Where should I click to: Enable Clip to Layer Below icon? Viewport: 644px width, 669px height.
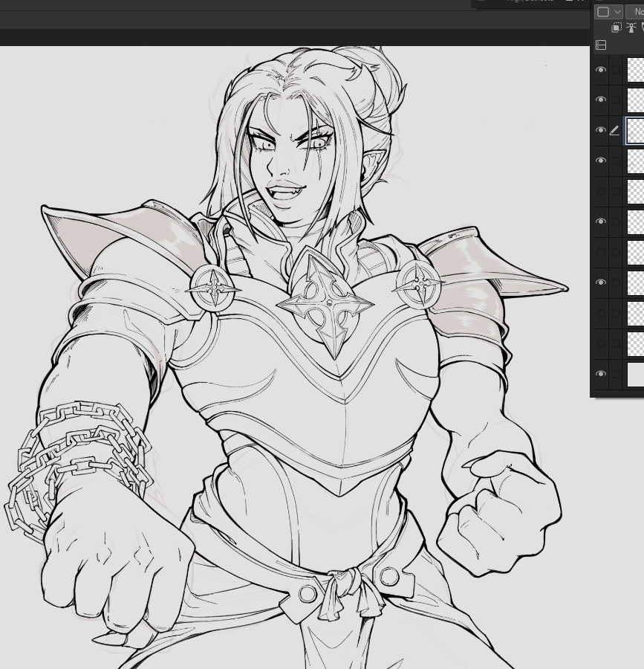click(617, 28)
